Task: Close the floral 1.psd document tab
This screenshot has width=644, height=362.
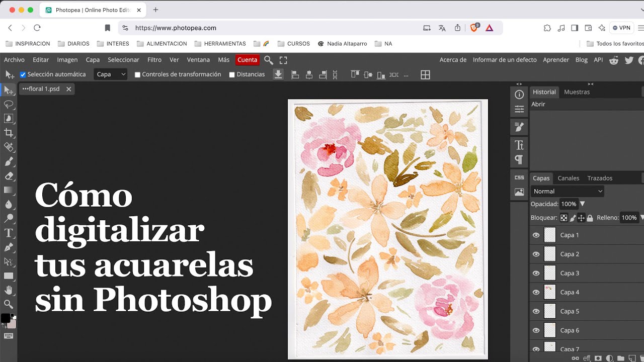Action: [69, 89]
